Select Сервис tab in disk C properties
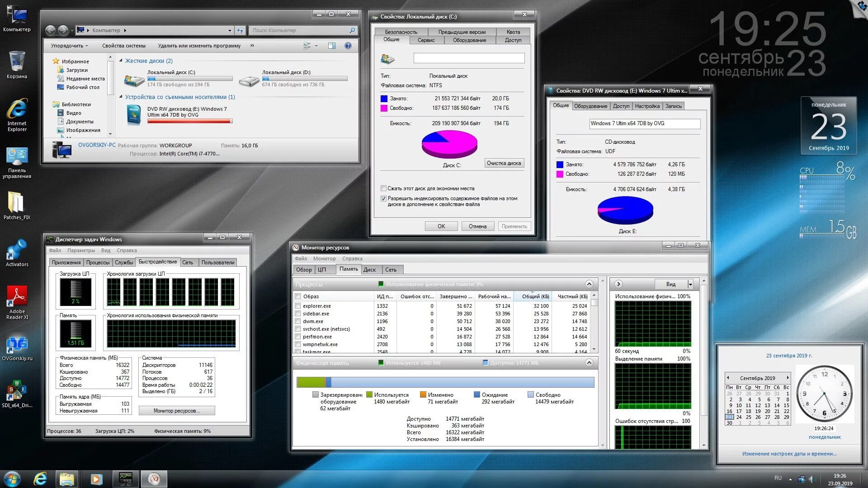 (x=426, y=40)
